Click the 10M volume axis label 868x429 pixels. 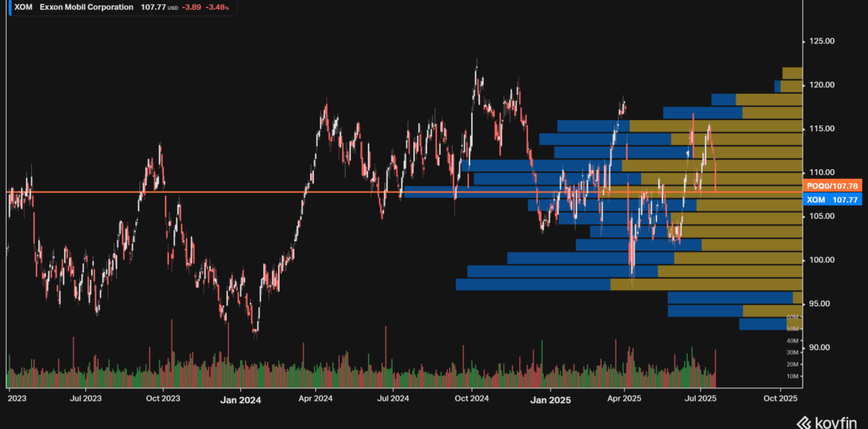[x=792, y=376]
